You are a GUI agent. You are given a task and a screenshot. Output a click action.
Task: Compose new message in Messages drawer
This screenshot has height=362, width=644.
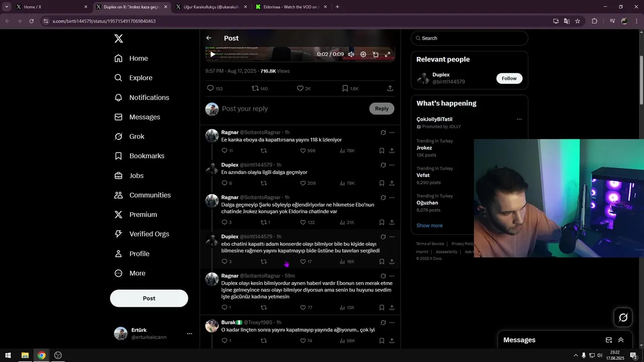pyautogui.click(x=609, y=340)
